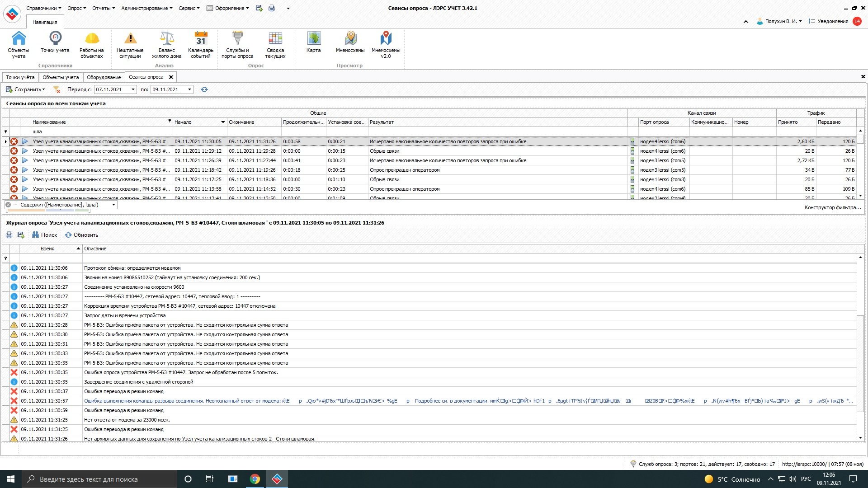The width and height of the screenshot is (868, 488).
Task: Open Нештатные ситуации warning icon
Action: (x=130, y=45)
